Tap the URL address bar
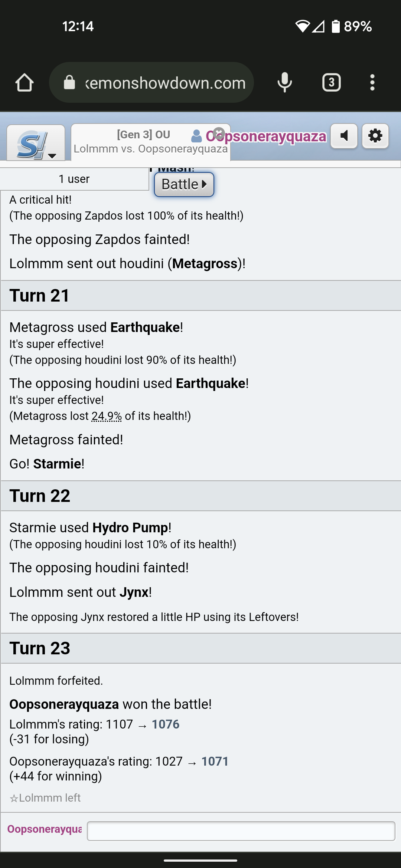Image resolution: width=401 pixels, height=868 pixels. click(x=165, y=82)
